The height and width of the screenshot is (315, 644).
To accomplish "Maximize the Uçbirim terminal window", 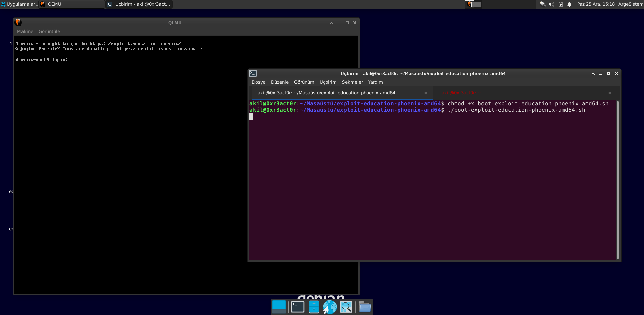I will coord(608,74).
